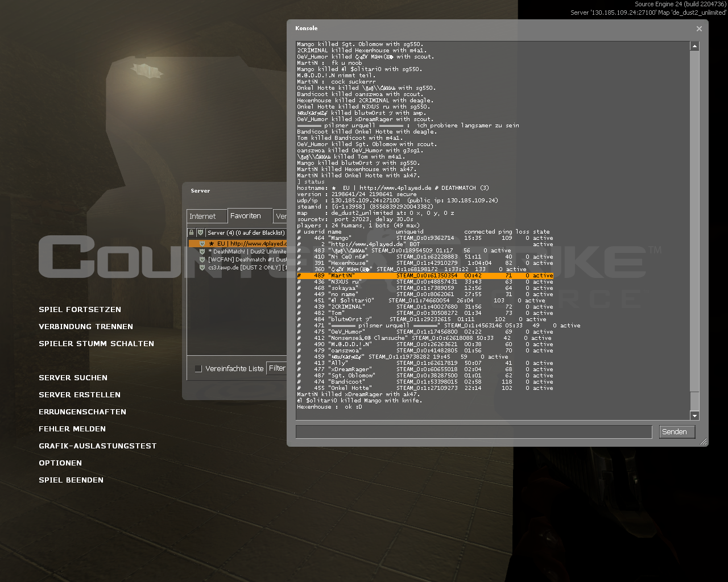728x582 pixels.
Task: Select the [WCFAN] Deathmatch #1 server row
Action: pyautogui.click(x=238, y=259)
